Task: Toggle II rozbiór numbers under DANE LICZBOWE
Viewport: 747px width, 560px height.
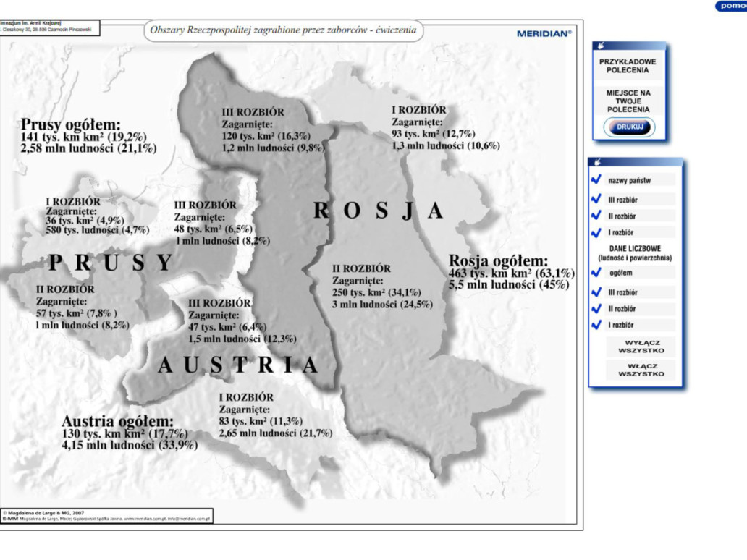Action: (x=596, y=309)
